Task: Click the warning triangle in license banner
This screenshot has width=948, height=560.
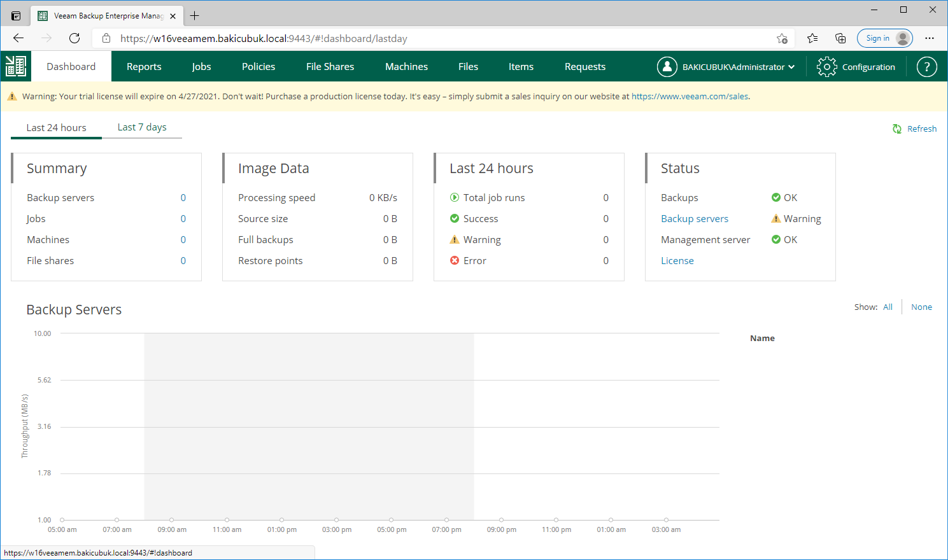Action: (11, 97)
